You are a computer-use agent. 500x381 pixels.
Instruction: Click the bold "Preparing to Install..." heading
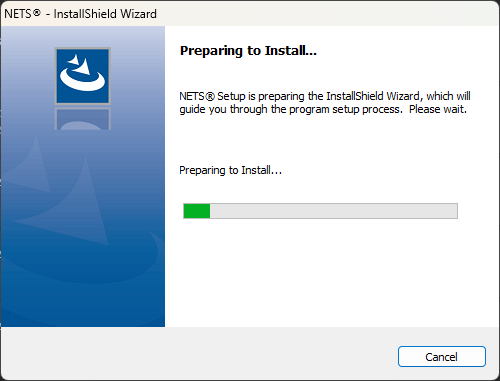(248, 51)
